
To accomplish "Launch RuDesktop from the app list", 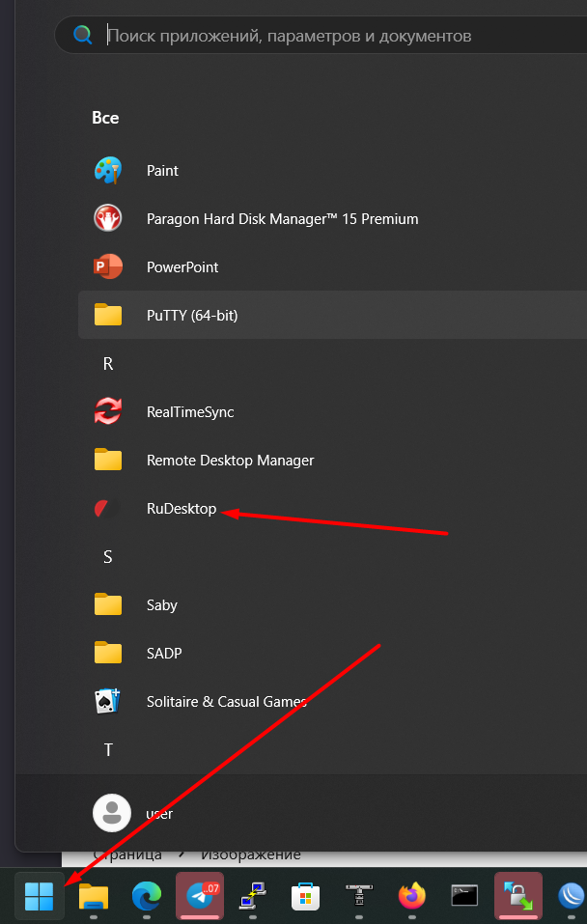I will click(182, 509).
